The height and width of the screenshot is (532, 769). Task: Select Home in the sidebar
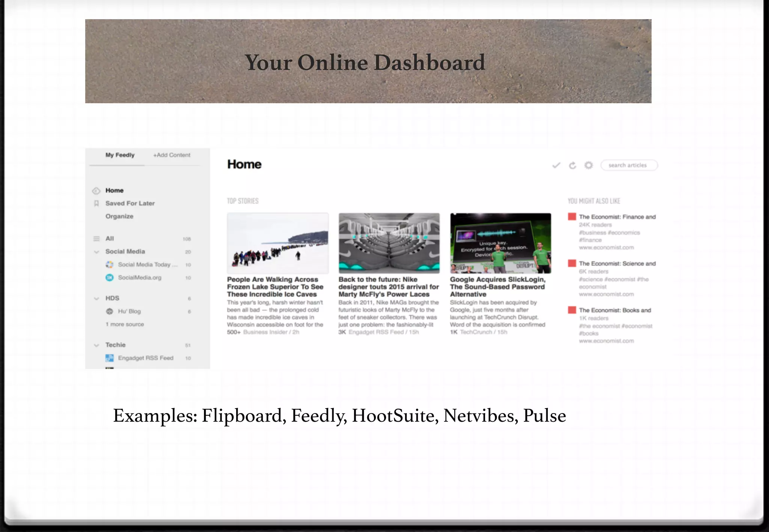(x=115, y=190)
